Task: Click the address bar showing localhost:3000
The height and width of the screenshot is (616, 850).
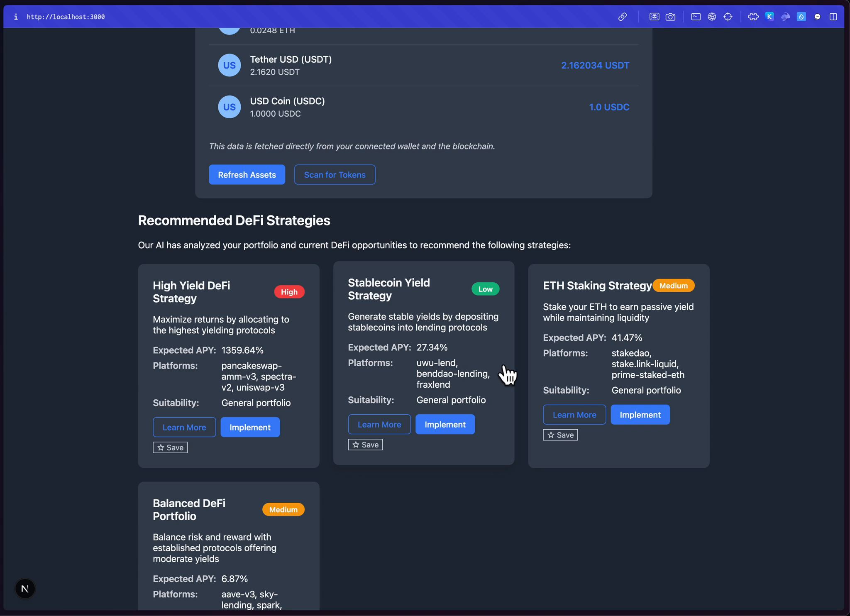Action: pos(66,17)
